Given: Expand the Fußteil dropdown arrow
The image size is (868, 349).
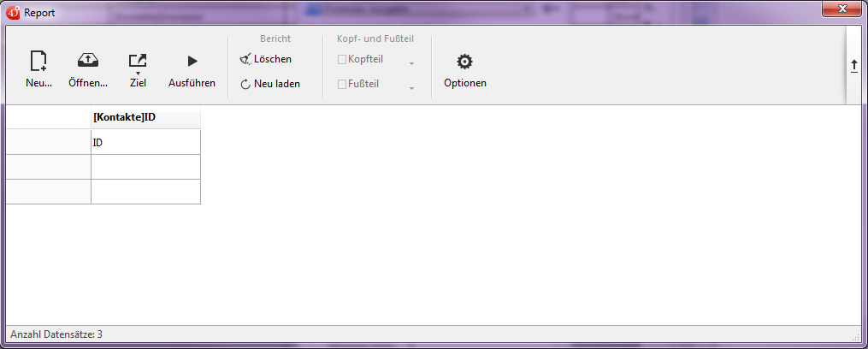Looking at the screenshot, I should click(x=411, y=89).
